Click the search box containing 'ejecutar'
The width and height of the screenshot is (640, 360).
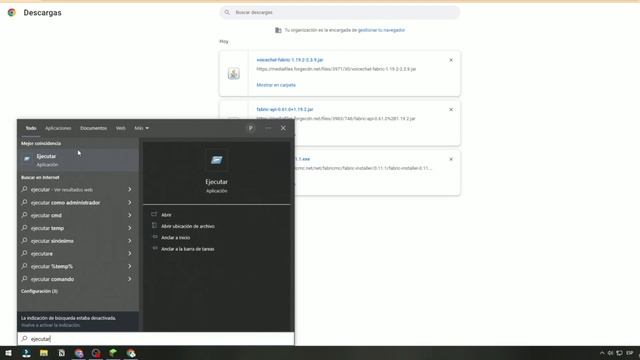(156, 339)
